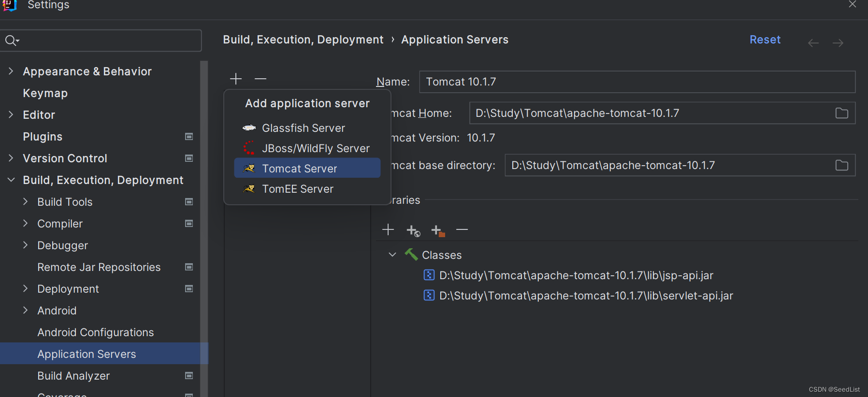Open Android Configurations settings
The width and height of the screenshot is (868, 397).
pyautogui.click(x=96, y=332)
